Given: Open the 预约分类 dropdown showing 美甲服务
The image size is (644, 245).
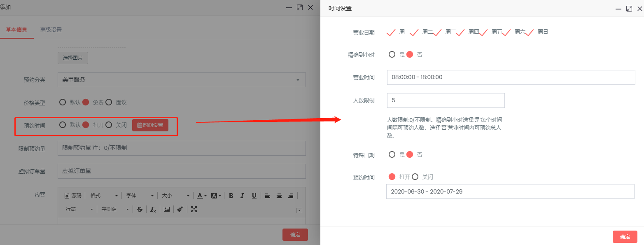Looking at the screenshot, I should 182,80.
